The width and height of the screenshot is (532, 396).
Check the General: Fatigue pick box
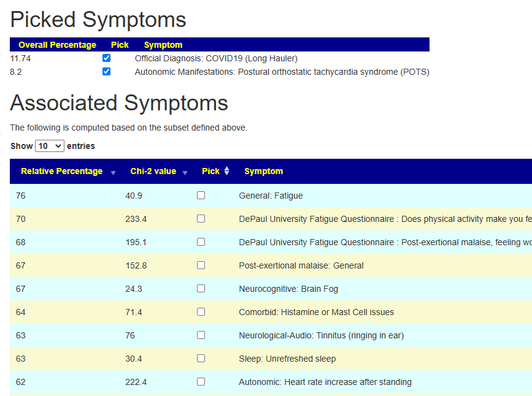click(x=201, y=196)
